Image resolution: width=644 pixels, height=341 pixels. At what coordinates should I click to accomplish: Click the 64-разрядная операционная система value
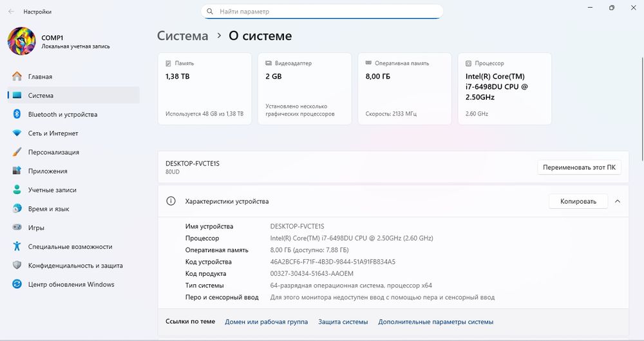coord(351,286)
